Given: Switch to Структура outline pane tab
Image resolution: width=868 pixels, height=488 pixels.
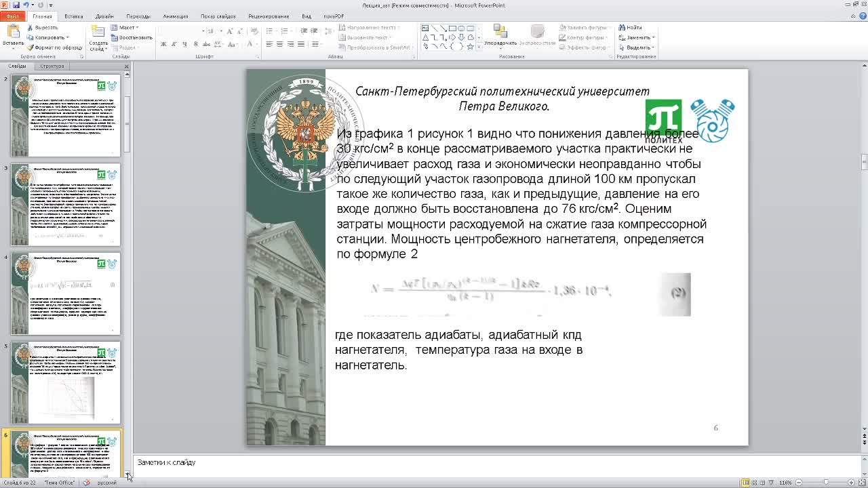Looking at the screenshot, I should (x=52, y=66).
